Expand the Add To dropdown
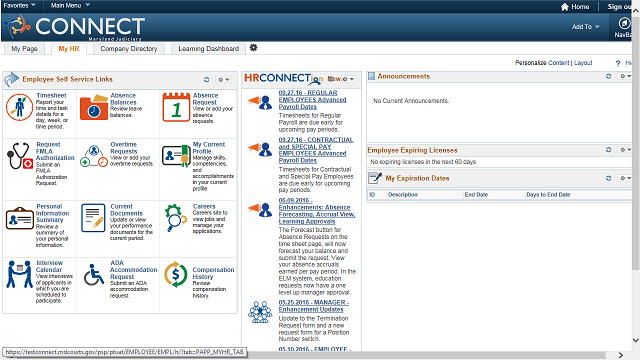Image resolution: width=640 pixels, height=360 pixels. click(585, 27)
